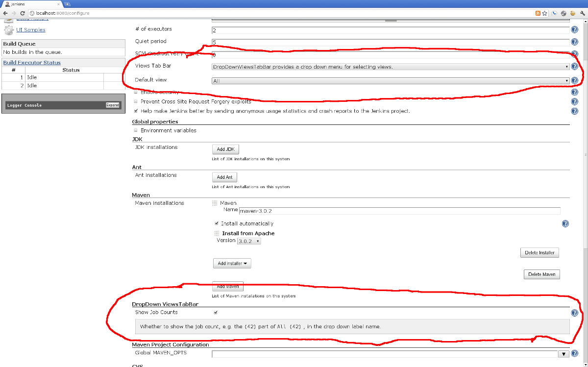Open a new browser tab
This screenshot has width=588, height=367.
(x=67, y=4)
